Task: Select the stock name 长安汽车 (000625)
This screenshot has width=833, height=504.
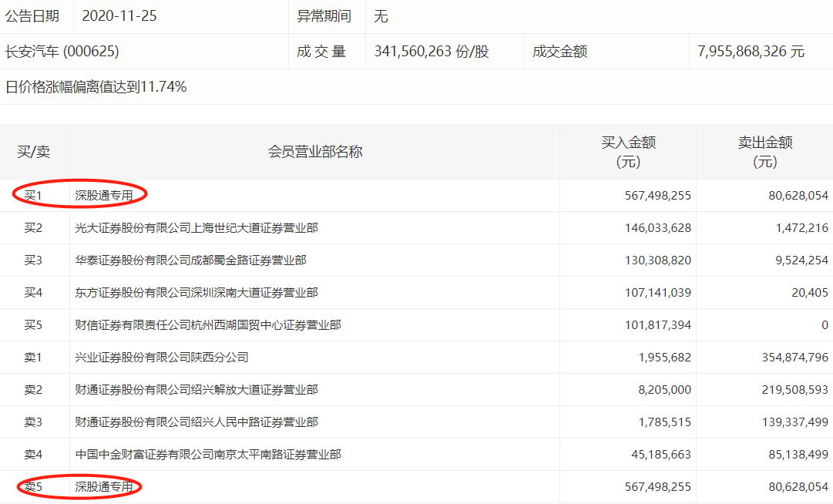Action: click(x=62, y=52)
